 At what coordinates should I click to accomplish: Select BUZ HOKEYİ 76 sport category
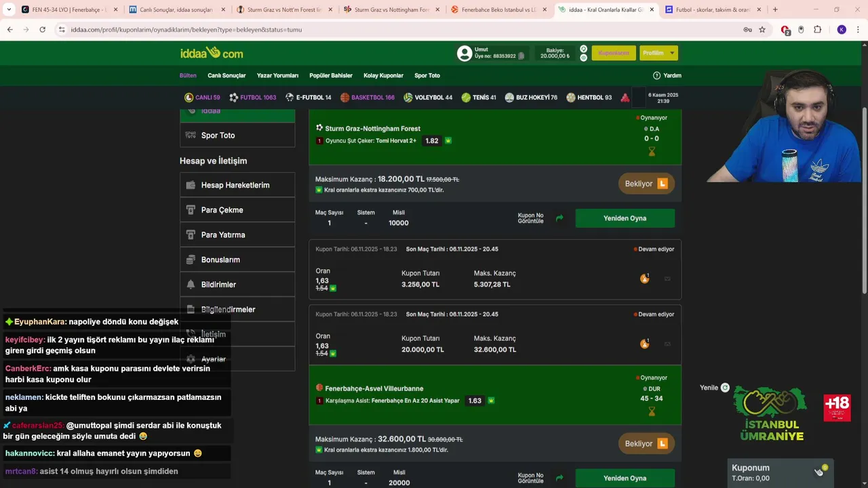click(531, 98)
